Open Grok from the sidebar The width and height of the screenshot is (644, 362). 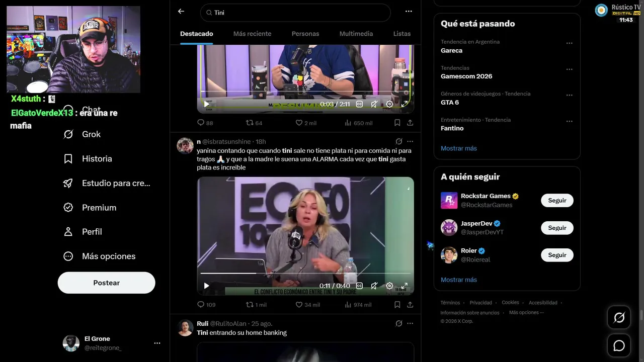[82, 134]
